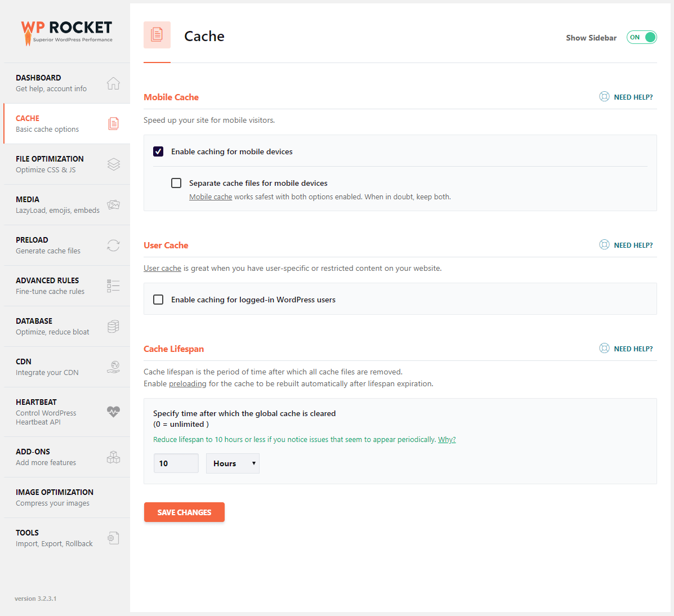Open the Add-ons cubes icon

coord(114,457)
